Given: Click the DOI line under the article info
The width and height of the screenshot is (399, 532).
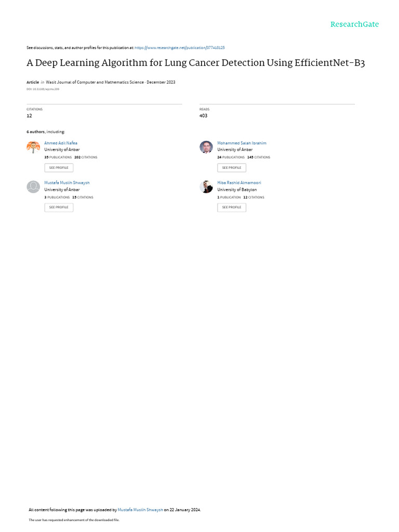Looking at the screenshot, I should [43, 89].
